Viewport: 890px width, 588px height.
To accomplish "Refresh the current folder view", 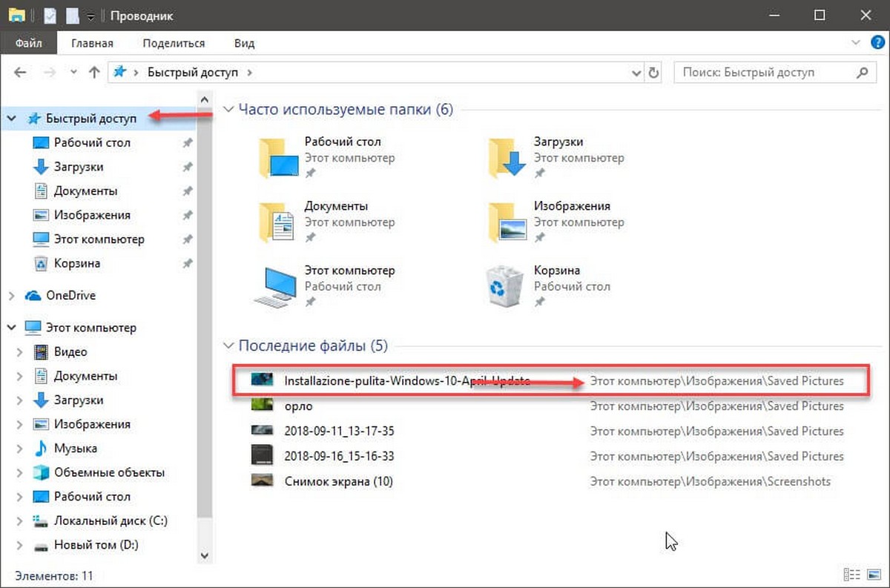I will (x=653, y=73).
